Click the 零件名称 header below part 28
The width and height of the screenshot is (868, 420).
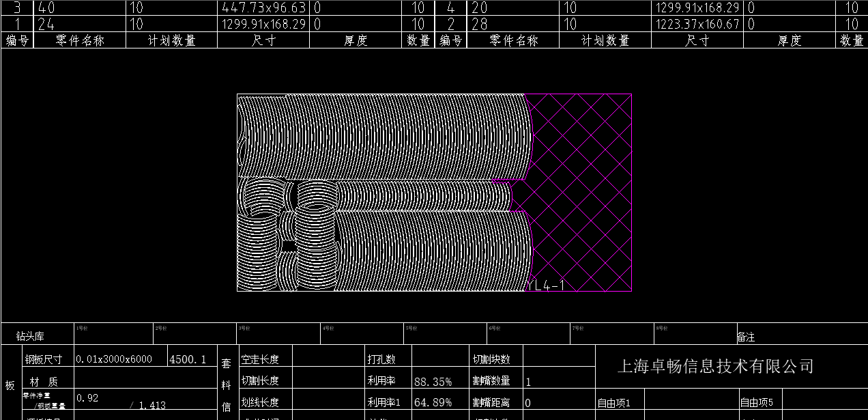(514, 40)
